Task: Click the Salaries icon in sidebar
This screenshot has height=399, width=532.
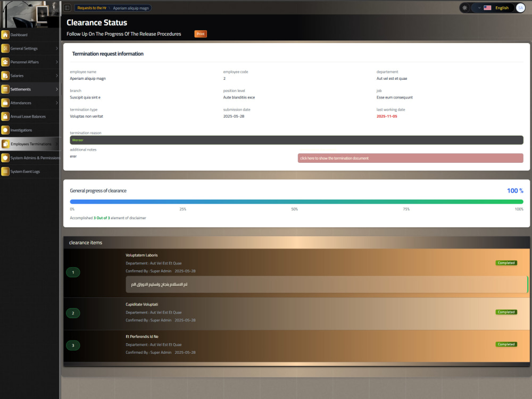Action: [x=5, y=76]
